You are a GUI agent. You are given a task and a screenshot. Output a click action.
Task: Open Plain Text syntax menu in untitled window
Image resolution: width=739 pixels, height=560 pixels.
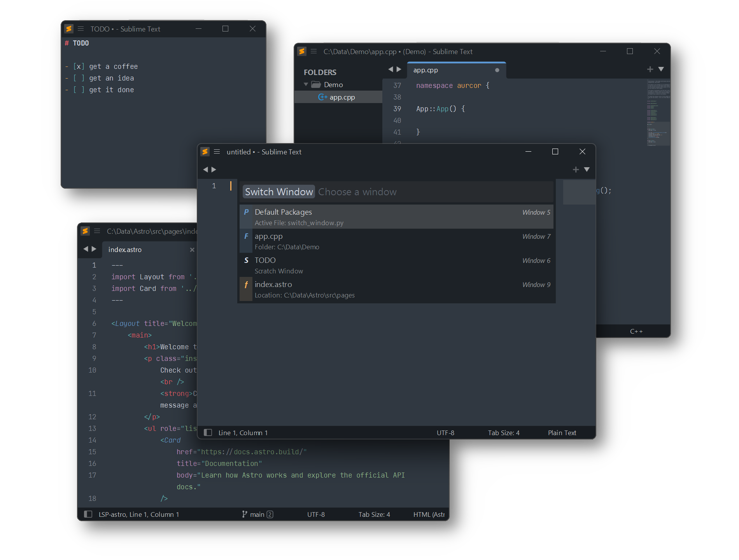[562, 432]
